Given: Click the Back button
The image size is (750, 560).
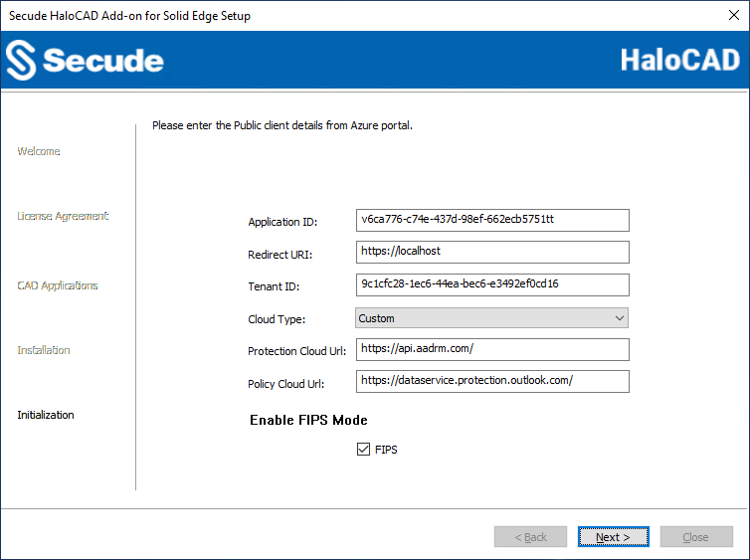Looking at the screenshot, I should [530, 537].
